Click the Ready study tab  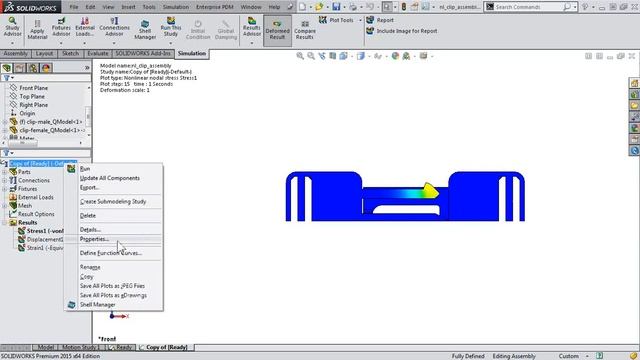tap(121, 347)
